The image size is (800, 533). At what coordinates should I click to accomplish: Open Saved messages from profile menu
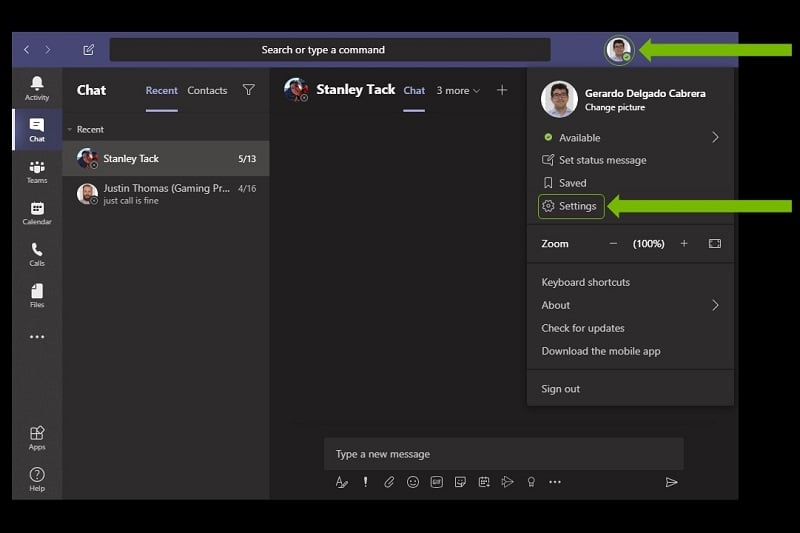coord(564,183)
